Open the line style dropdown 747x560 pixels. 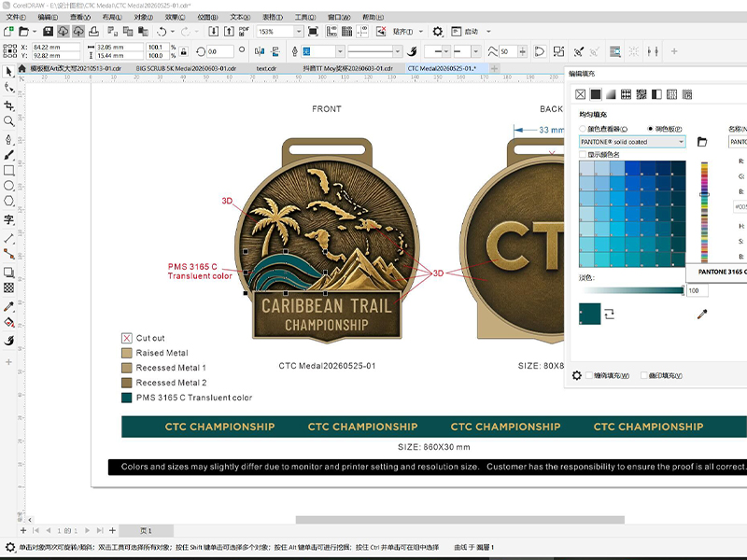pos(398,51)
